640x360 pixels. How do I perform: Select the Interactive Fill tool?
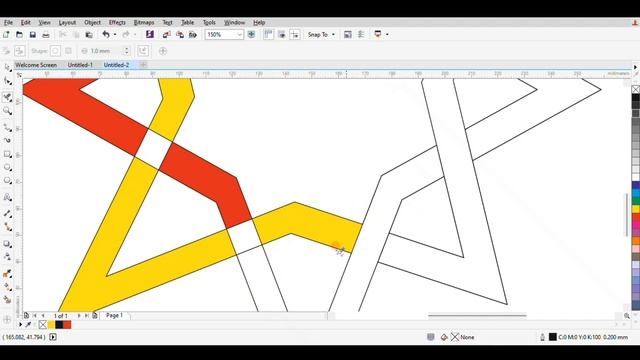(7, 287)
